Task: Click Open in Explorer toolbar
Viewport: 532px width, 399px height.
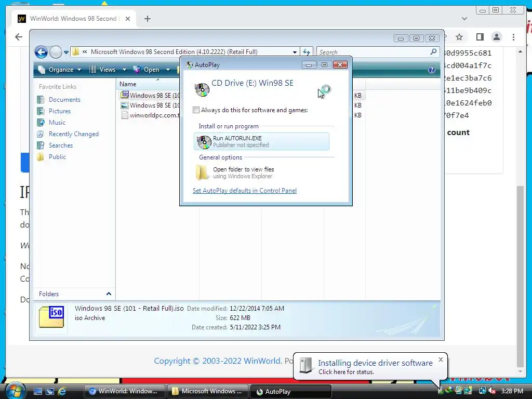Action: (147, 70)
